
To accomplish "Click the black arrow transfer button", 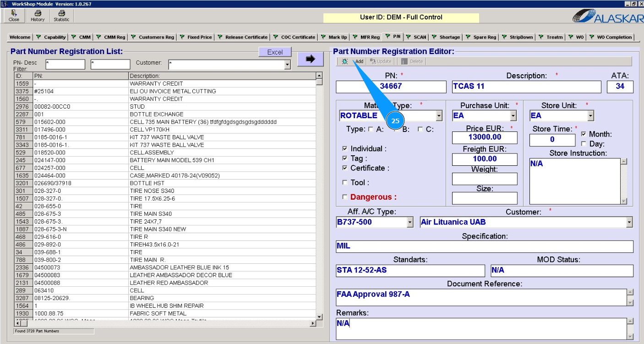I will coord(311,59).
